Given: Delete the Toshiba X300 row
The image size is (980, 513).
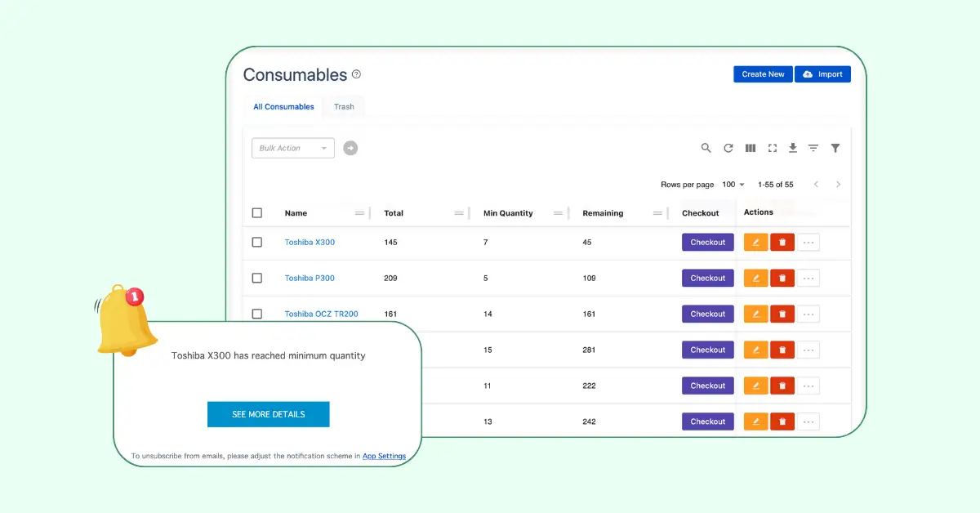Looking at the screenshot, I should point(782,242).
